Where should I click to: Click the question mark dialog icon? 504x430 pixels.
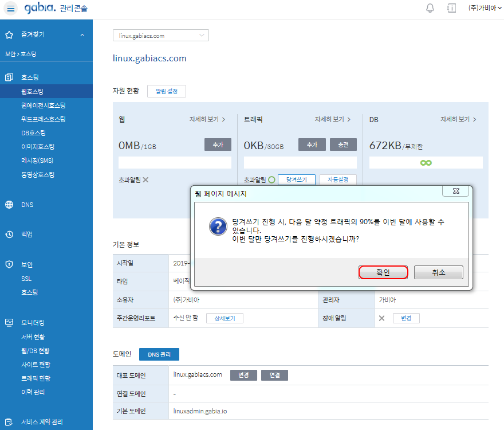(218, 226)
